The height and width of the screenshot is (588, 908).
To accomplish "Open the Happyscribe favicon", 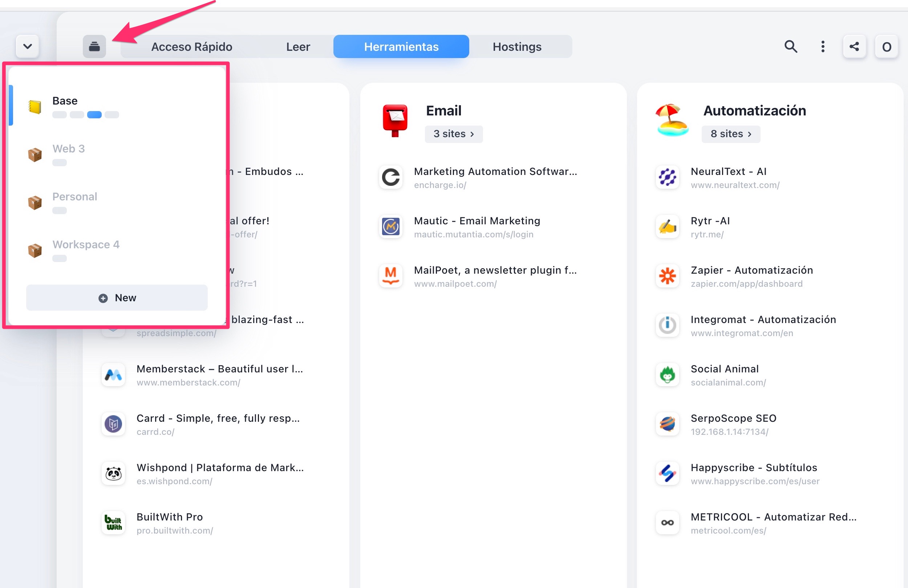I will [667, 473].
